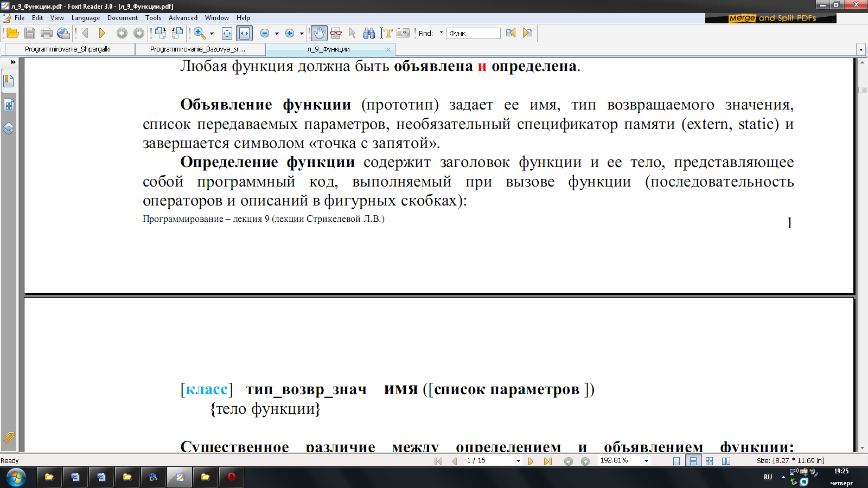
Task: Click the Email document icon
Action: point(63,33)
